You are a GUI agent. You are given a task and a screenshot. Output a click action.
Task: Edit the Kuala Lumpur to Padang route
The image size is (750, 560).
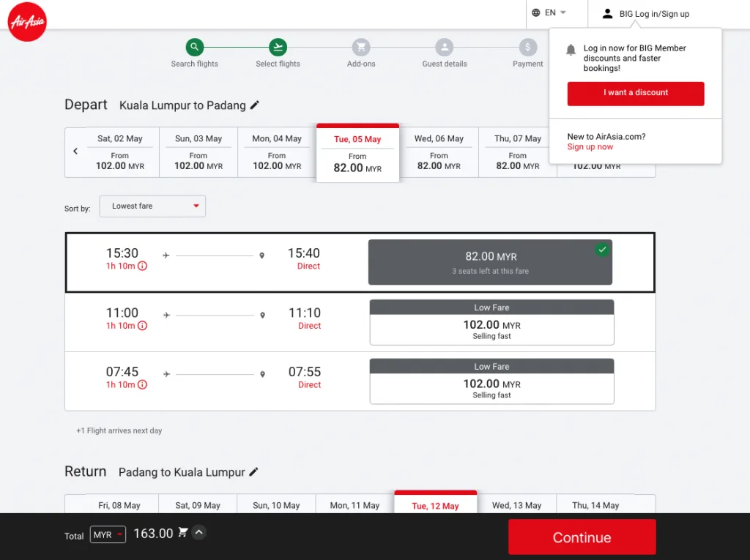pyautogui.click(x=255, y=105)
